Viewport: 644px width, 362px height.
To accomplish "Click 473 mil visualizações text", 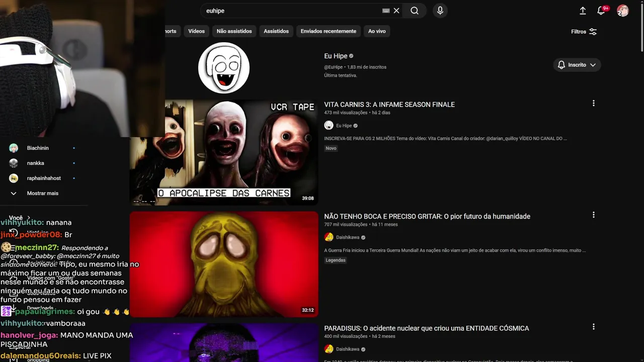I will click(x=346, y=113).
